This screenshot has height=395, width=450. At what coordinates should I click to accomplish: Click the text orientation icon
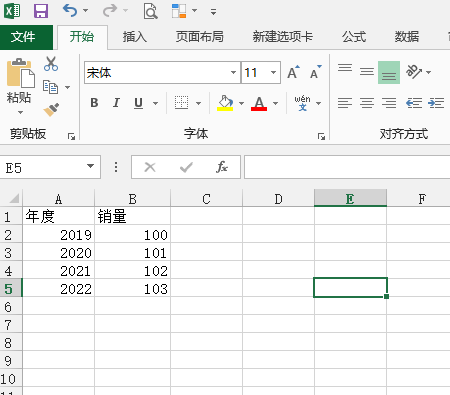[x=413, y=71]
